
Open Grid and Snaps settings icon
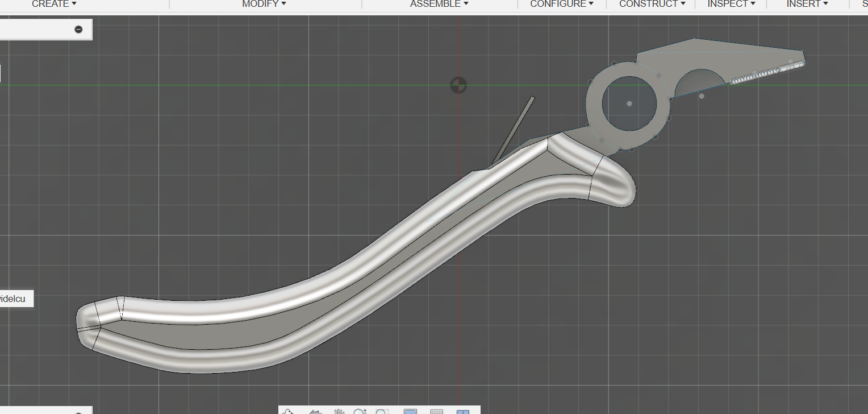point(436,411)
